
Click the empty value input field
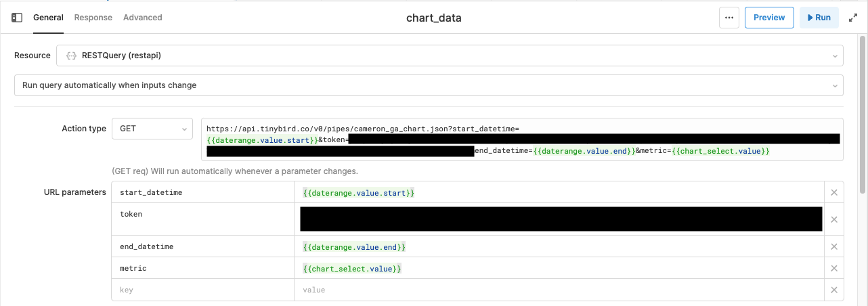(x=558, y=290)
